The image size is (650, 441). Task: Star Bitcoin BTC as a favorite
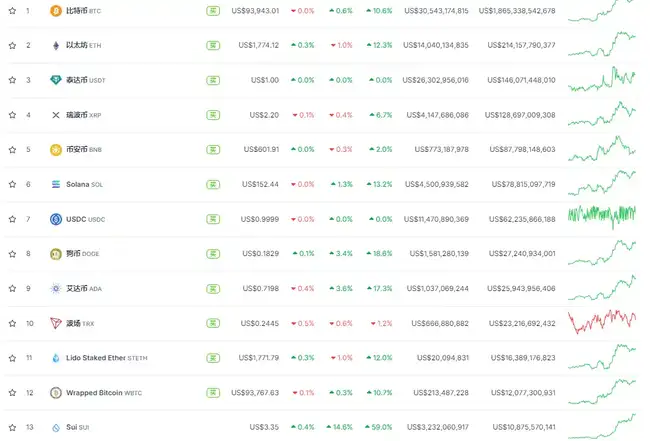click(x=12, y=11)
